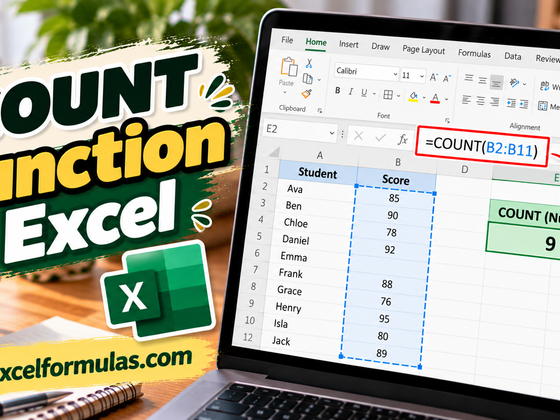Increase indent icon
The height and width of the screenshot is (420, 560).
(x=524, y=104)
